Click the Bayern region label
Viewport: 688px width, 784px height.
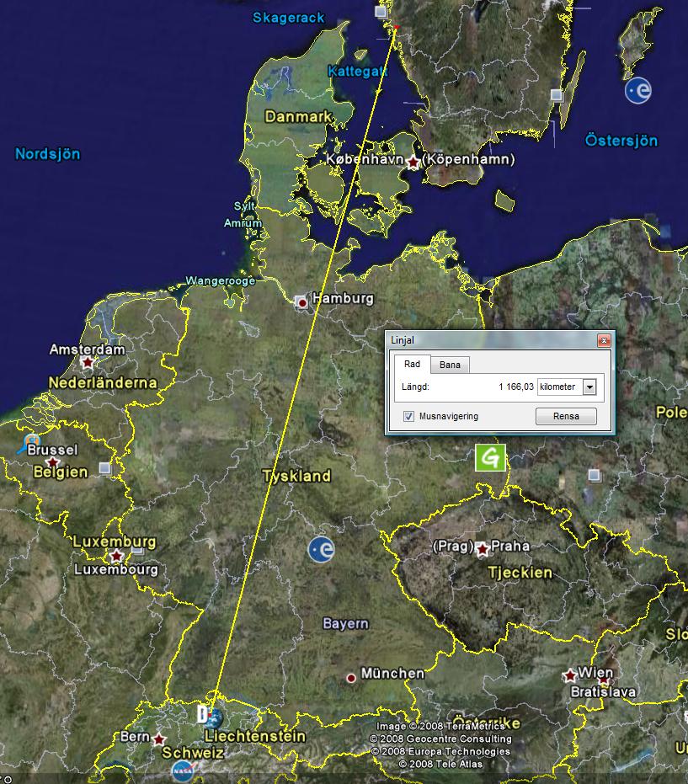345,623
